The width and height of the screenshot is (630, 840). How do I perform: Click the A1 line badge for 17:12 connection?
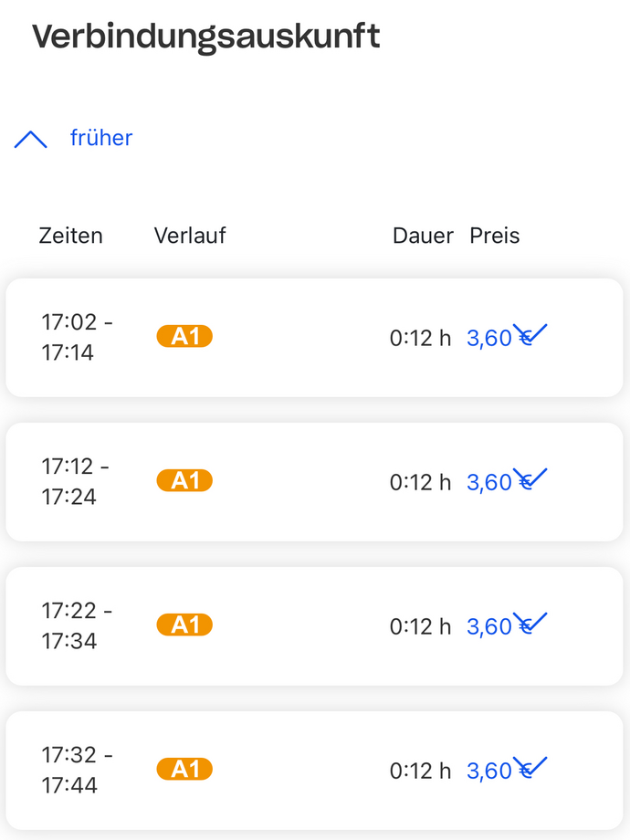click(184, 481)
